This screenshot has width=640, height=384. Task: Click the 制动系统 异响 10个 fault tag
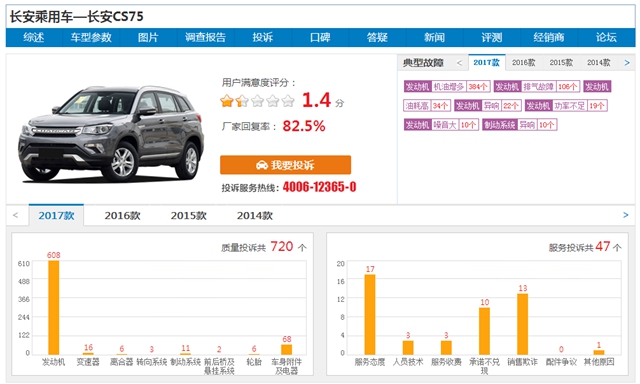coord(520,125)
